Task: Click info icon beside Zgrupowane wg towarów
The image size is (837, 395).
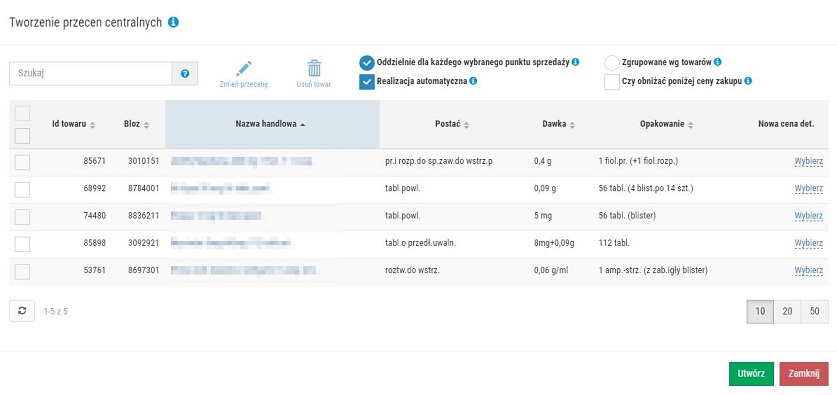Action: pos(717,62)
